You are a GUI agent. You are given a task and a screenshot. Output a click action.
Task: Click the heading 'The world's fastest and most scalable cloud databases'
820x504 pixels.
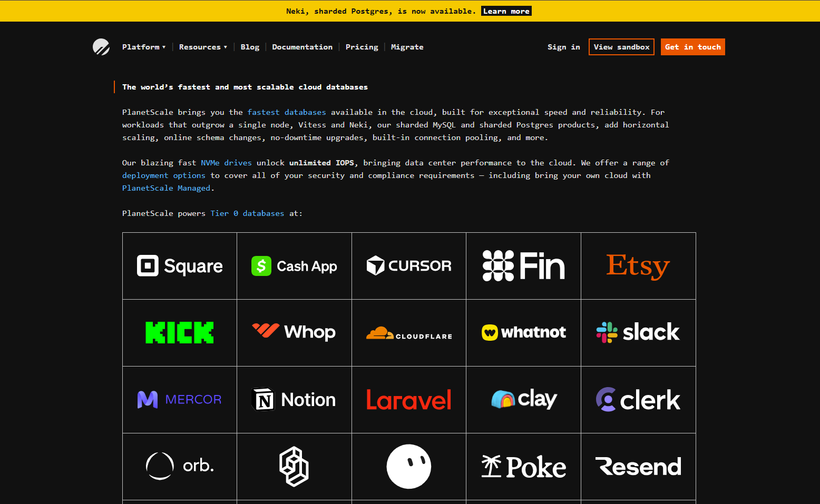click(245, 87)
